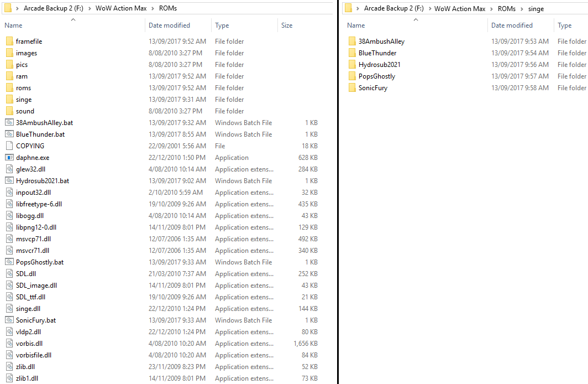
Task: Click the SDL_ttf.dll file name
Action: pyautogui.click(x=30, y=297)
